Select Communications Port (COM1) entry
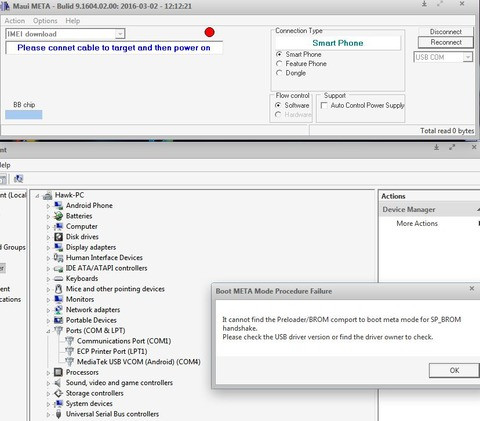Screen dimensions: 480x421 pos(124,341)
